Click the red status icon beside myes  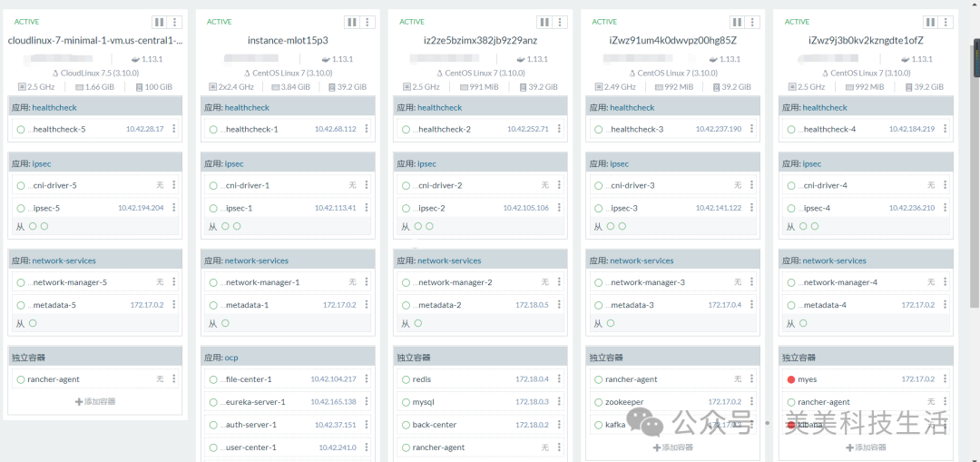pyautogui.click(x=791, y=379)
